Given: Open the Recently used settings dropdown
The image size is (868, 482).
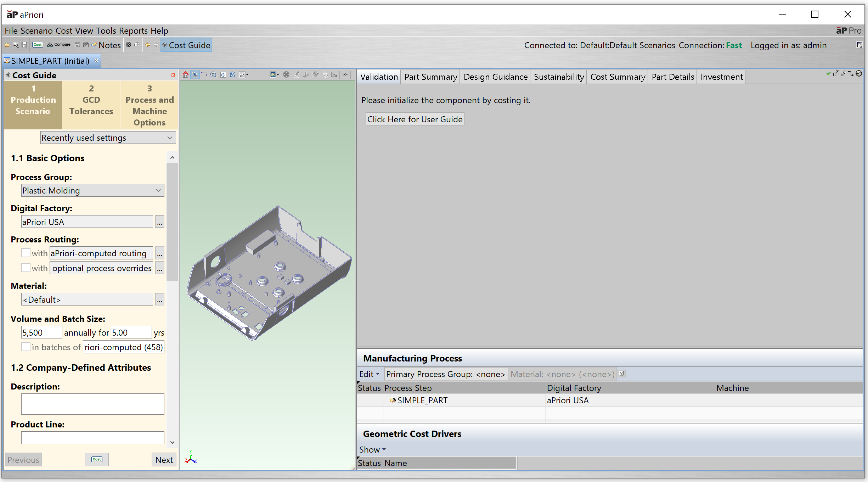Looking at the screenshot, I should point(108,138).
